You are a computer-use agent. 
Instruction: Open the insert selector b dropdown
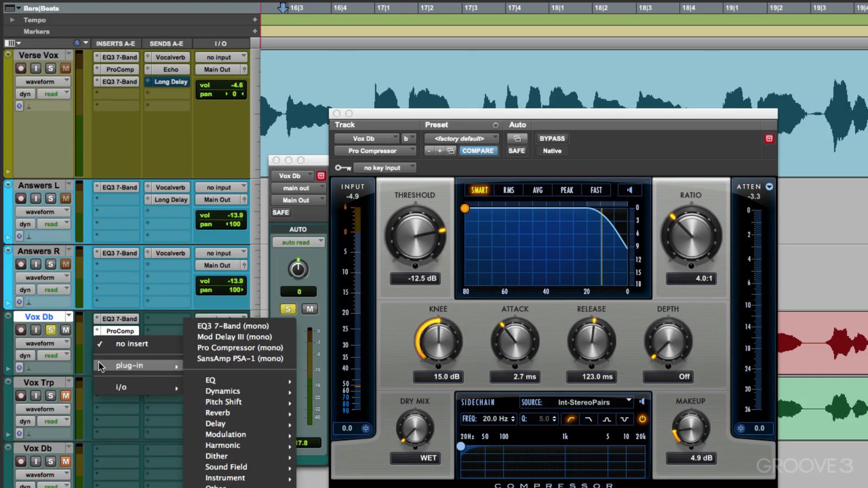point(409,139)
